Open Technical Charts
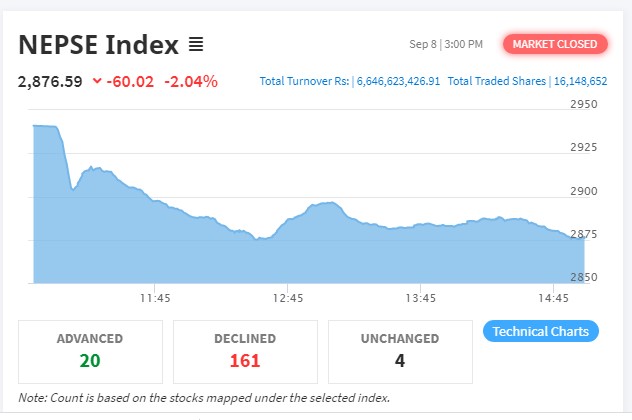Image resolution: width=632 pixels, height=420 pixels. pos(540,331)
